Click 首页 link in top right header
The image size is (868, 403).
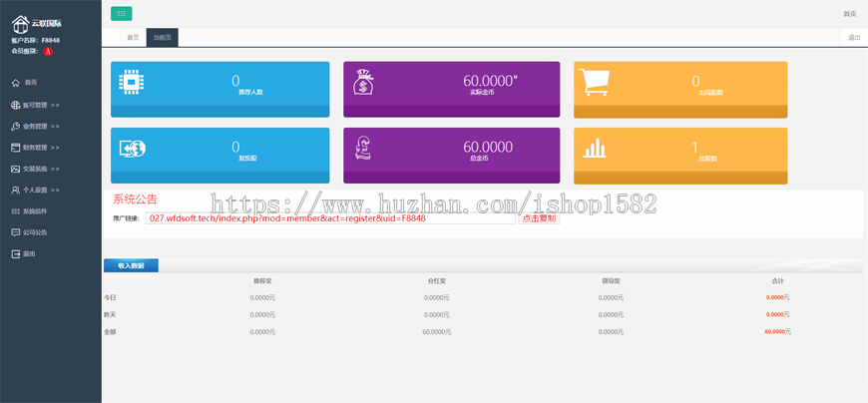coord(850,14)
